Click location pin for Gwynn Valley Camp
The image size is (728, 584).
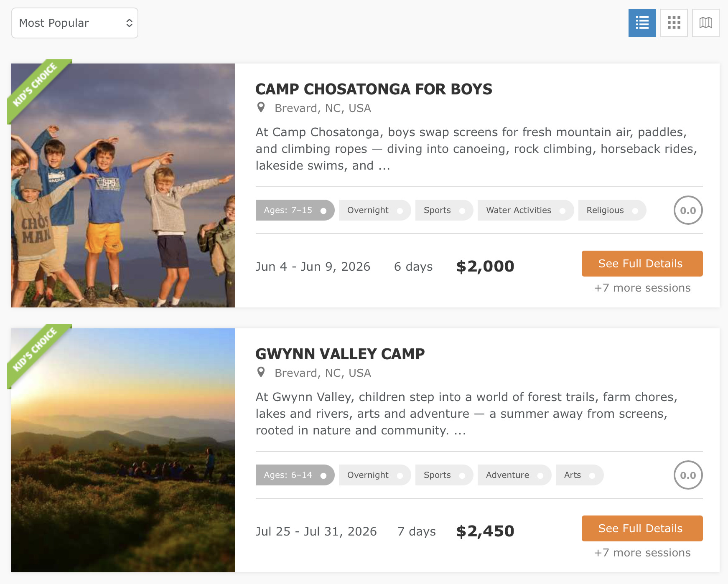(x=261, y=372)
